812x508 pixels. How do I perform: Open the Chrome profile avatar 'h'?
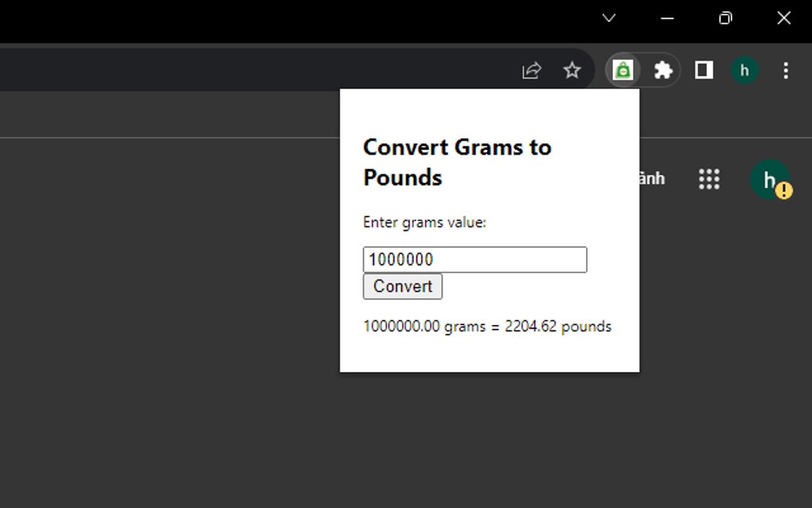(744, 70)
